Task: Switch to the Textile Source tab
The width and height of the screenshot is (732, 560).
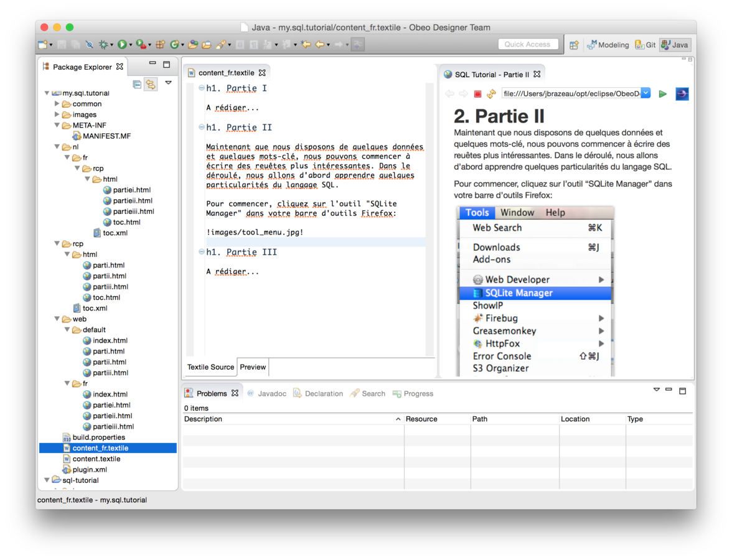Action: [210, 367]
